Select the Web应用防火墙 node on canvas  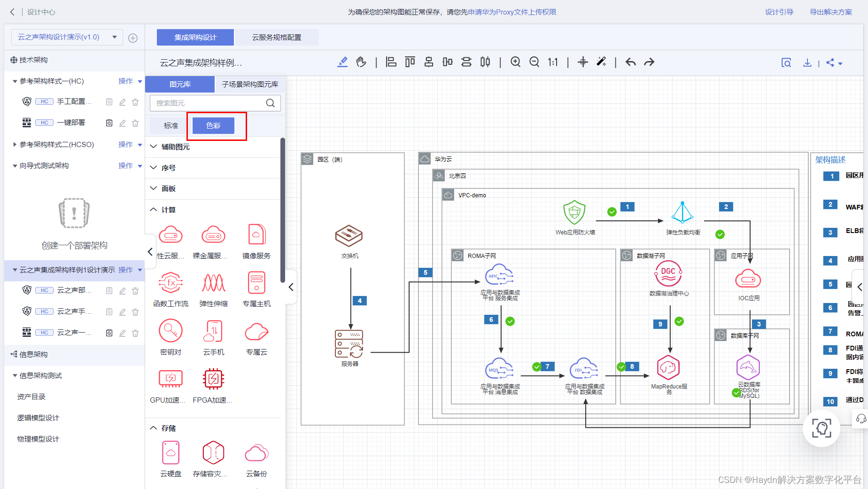[574, 212]
